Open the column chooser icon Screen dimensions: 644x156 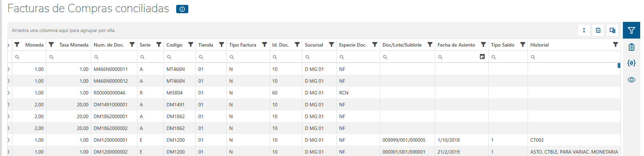pyautogui.click(x=612, y=31)
